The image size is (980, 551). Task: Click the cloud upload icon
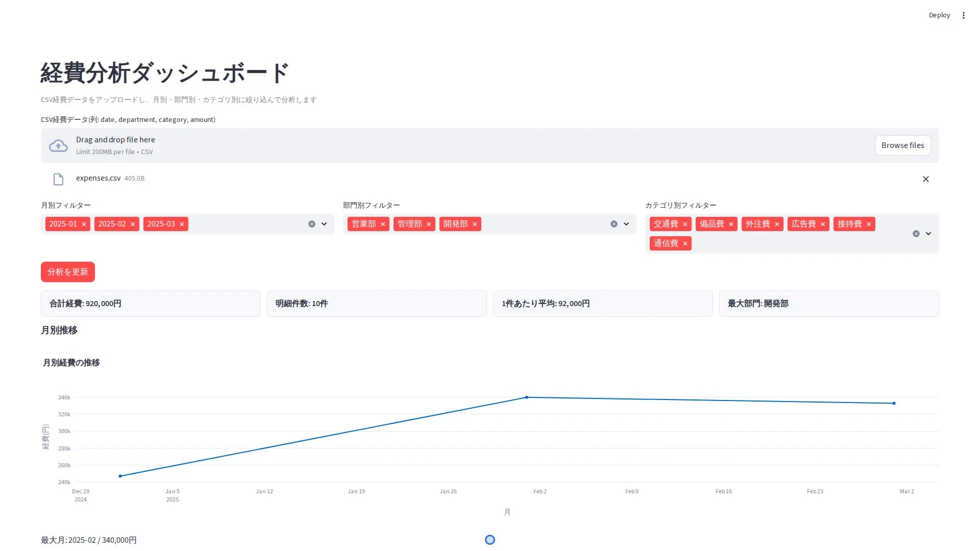point(58,146)
